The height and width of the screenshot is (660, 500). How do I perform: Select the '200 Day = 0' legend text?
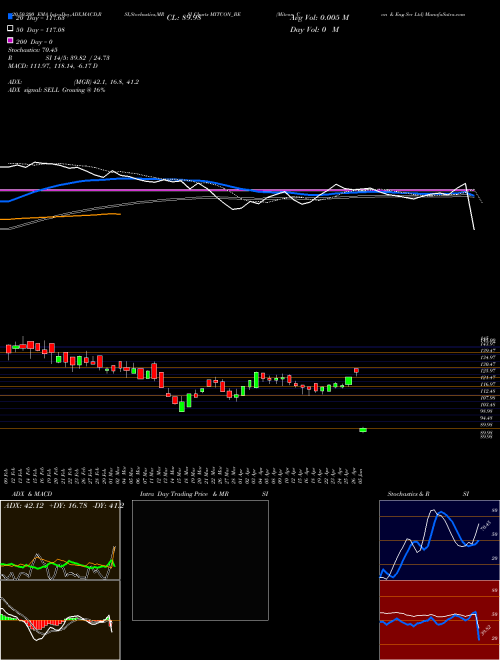coord(34,42)
